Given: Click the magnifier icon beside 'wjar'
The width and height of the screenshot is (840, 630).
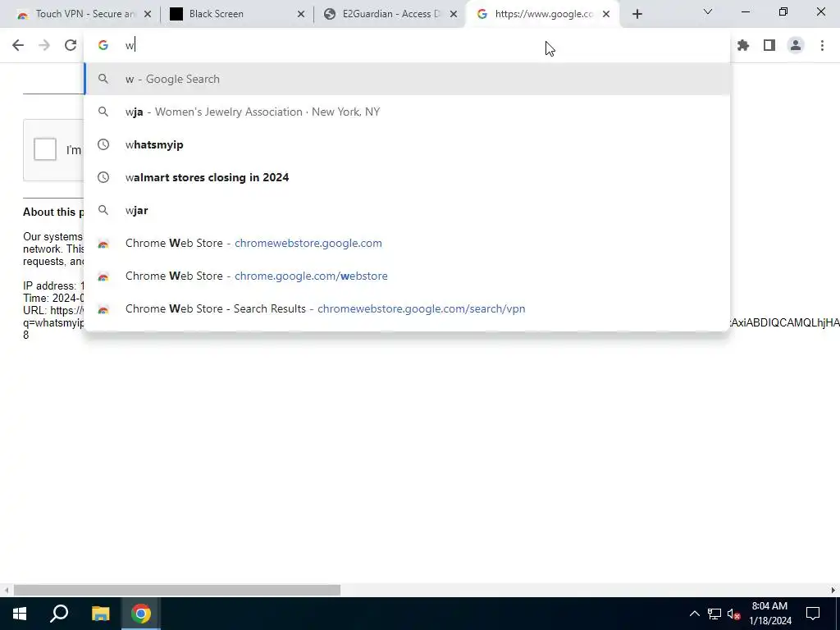Looking at the screenshot, I should [x=103, y=211].
